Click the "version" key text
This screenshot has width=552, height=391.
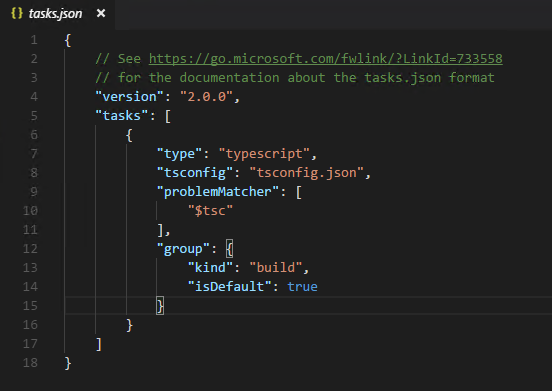(x=130, y=96)
